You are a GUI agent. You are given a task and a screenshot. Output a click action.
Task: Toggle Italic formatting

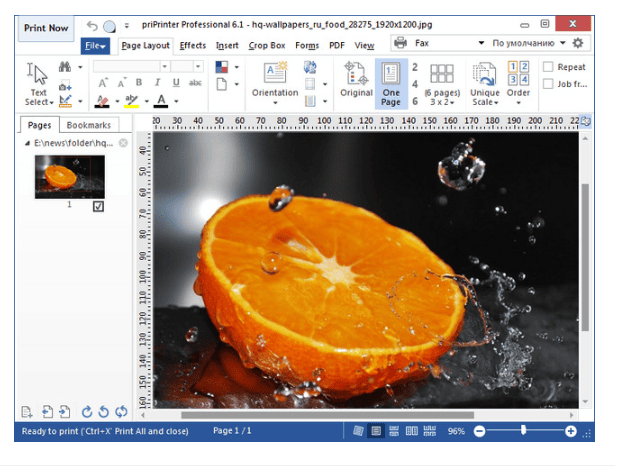click(157, 82)
